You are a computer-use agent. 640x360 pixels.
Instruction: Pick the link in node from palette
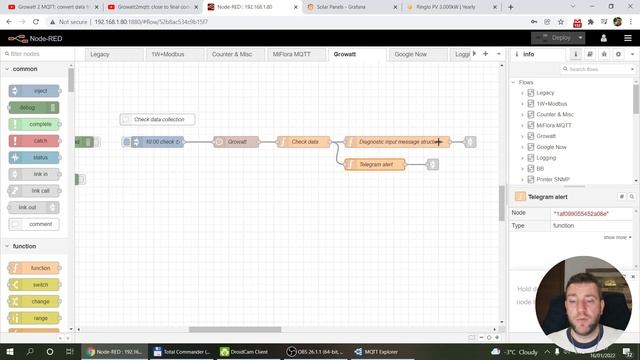(34, 174)
